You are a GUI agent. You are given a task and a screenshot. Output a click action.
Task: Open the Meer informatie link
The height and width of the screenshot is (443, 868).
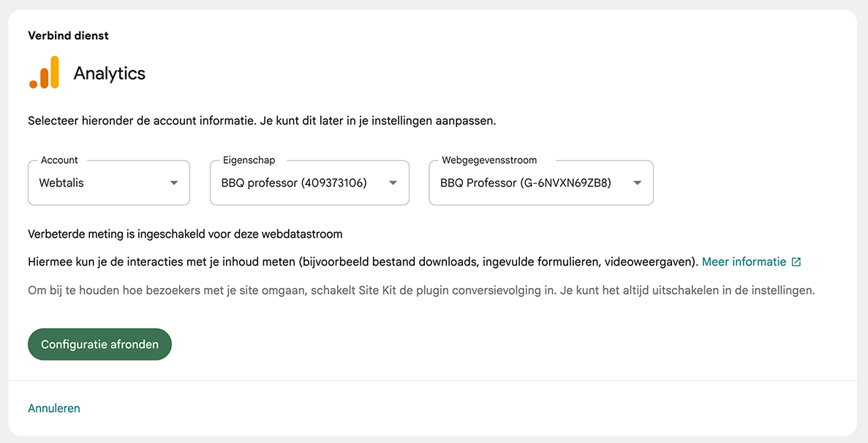click(x=745, y=261)
